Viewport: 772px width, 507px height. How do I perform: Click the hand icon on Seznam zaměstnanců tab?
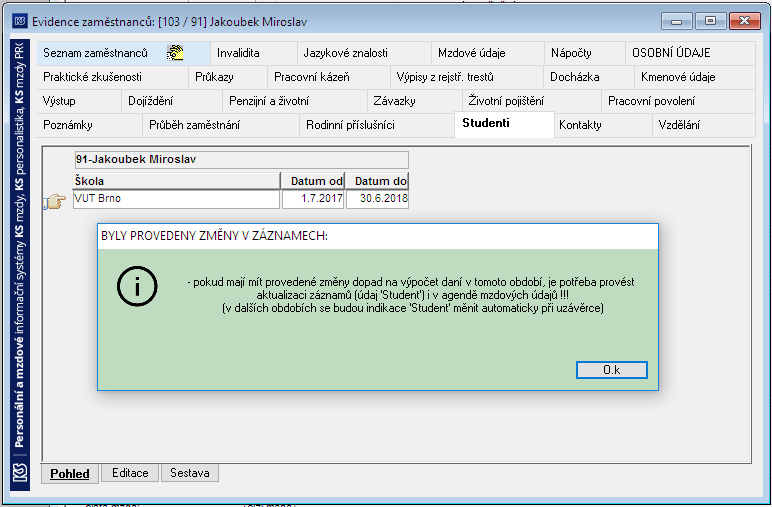tap(175, 53)
